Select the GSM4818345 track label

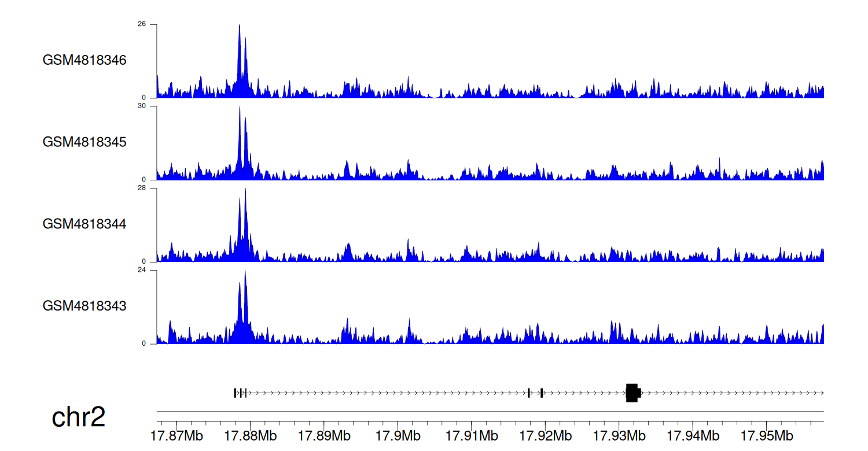click(x=84, y=142)
